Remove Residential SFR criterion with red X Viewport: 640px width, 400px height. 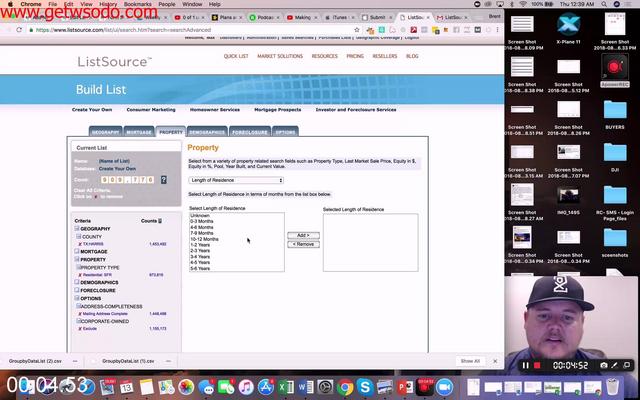80,275
